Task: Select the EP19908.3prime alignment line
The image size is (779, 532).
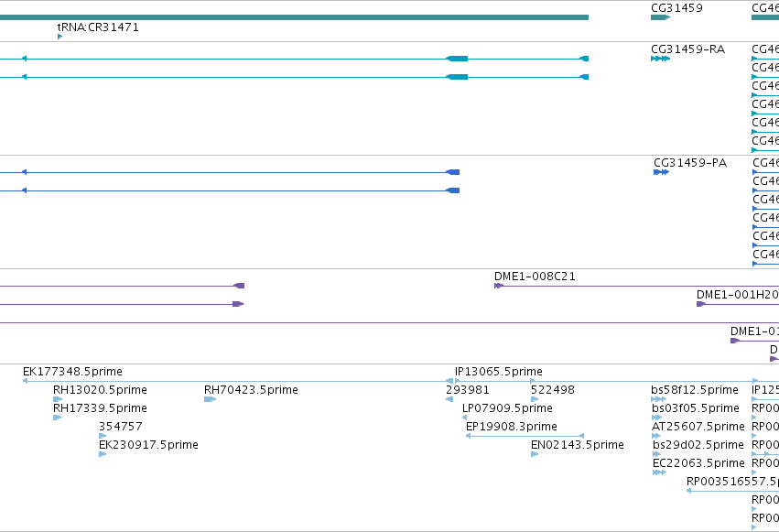Action: pos(525,436)
